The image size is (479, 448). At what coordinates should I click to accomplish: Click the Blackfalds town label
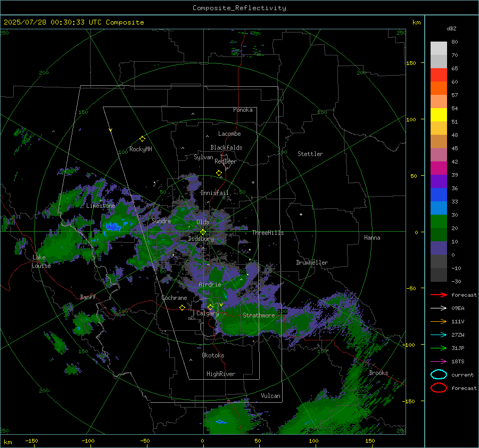coord(226,148)
